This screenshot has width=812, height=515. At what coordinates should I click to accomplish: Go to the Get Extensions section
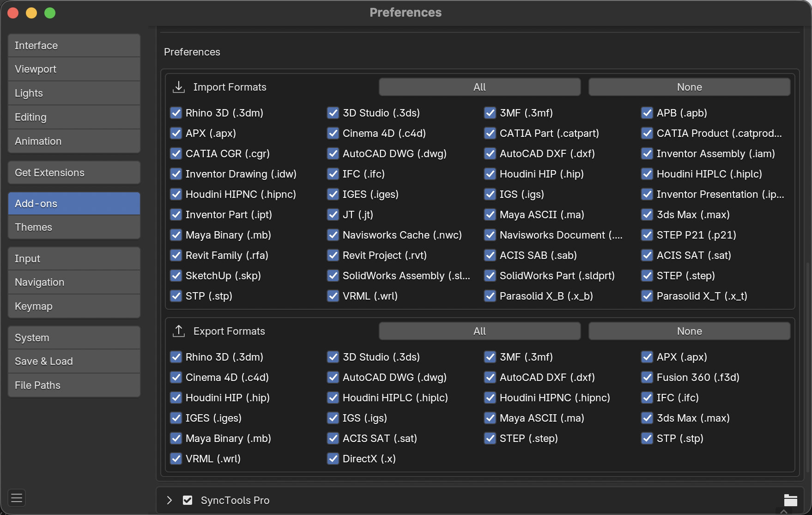tap(74, 172)
